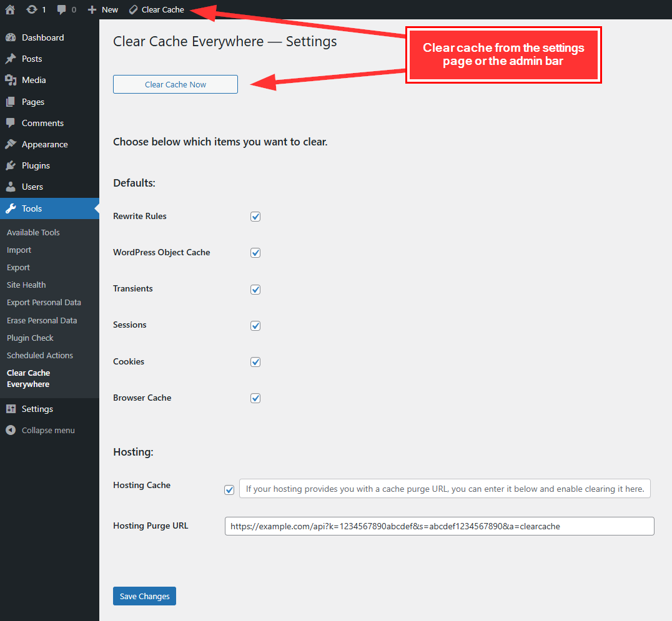This screenshot has width=672, height=621.
Task: Click the home icon in admin bar
Action: (x=10, y=9)
